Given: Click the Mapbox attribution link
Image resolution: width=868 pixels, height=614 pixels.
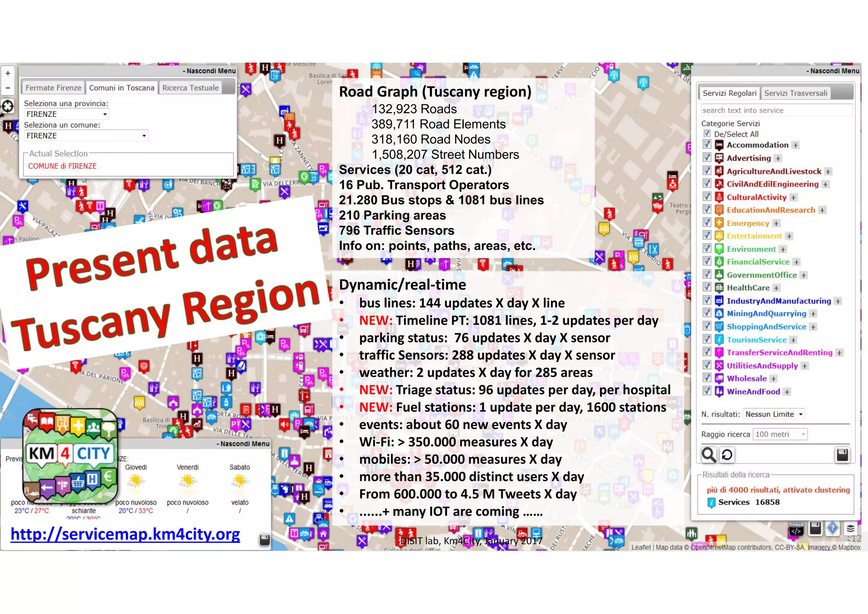Looking at the screenshot, I should pos(849,547).
